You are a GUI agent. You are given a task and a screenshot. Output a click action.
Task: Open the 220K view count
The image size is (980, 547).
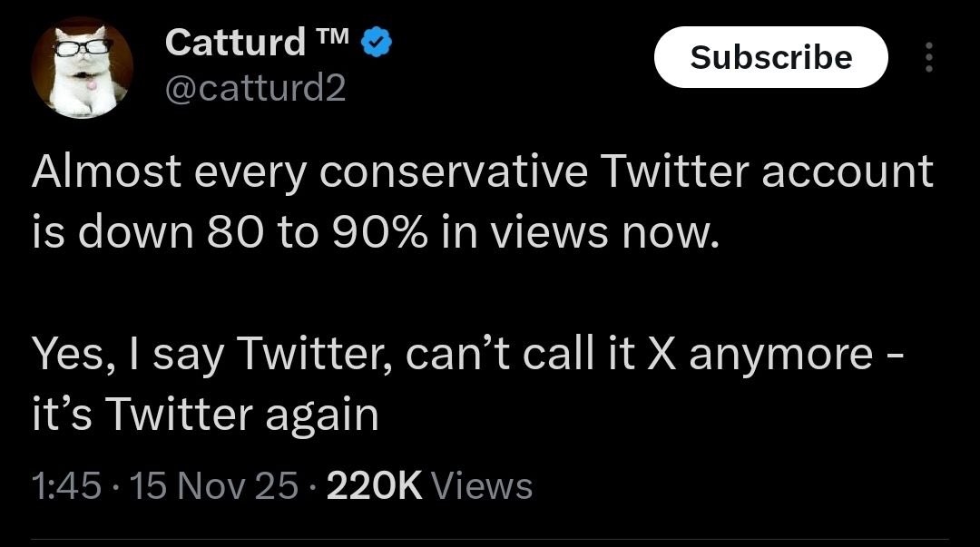point(374,486)
